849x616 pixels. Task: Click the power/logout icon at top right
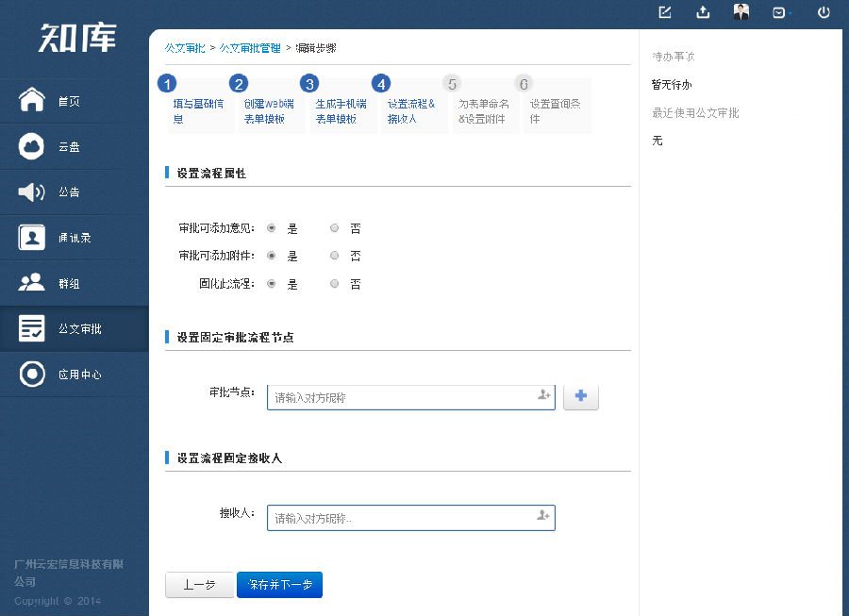[824, 12]
